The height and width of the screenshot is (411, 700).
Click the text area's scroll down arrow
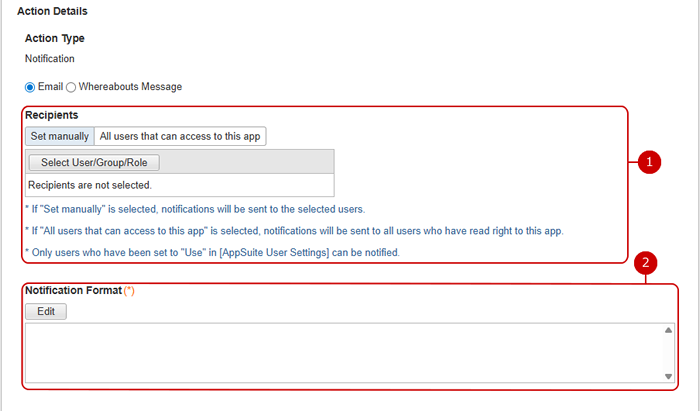pos(668,375)
